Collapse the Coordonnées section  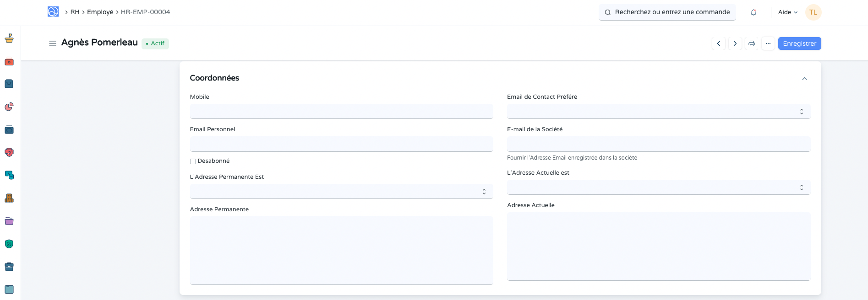click(805, 79)
